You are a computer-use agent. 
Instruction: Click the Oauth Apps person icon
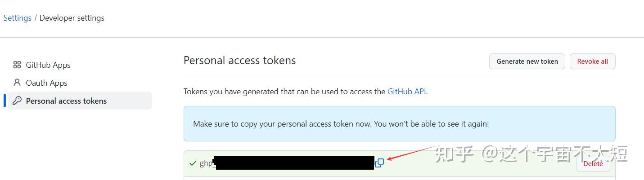[x=17, y=83]
